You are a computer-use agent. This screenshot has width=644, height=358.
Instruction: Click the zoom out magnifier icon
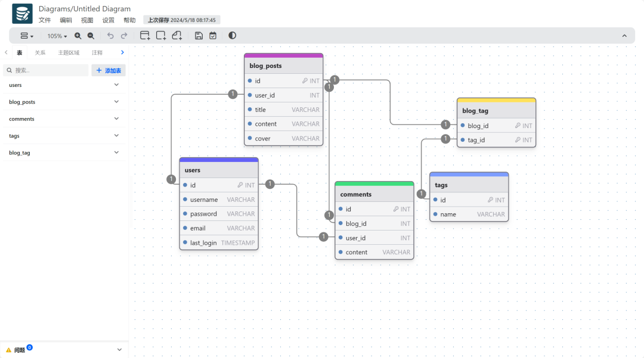91,36
